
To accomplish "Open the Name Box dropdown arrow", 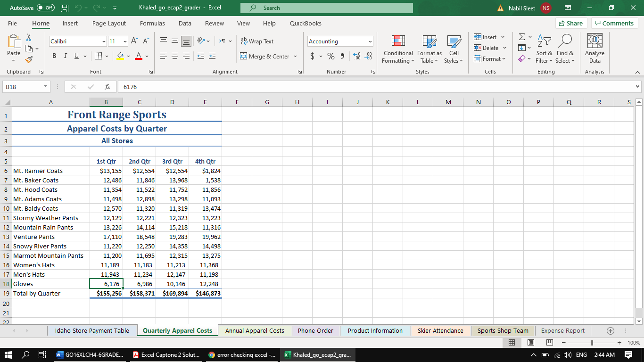I will [x=45, y=87].
